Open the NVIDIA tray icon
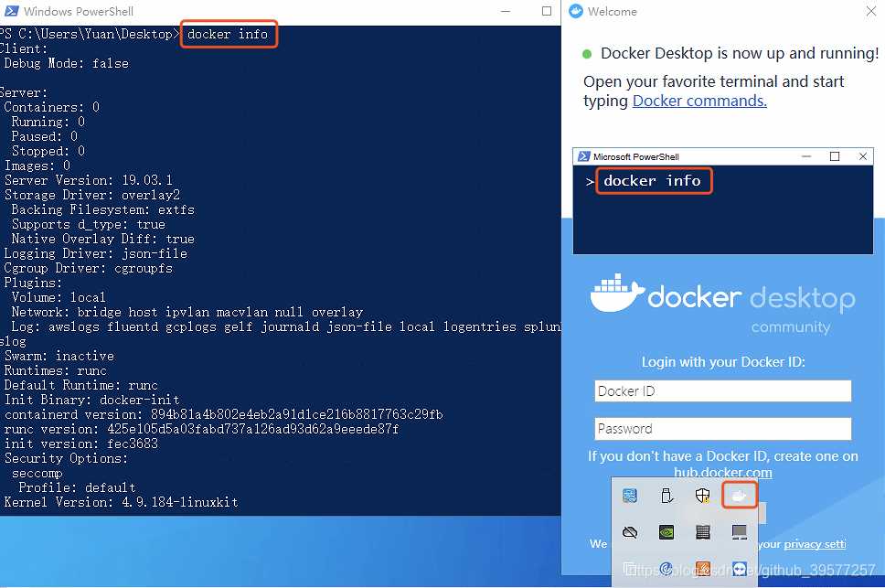Viewport: 885px width, 588px height. (666, 532)
